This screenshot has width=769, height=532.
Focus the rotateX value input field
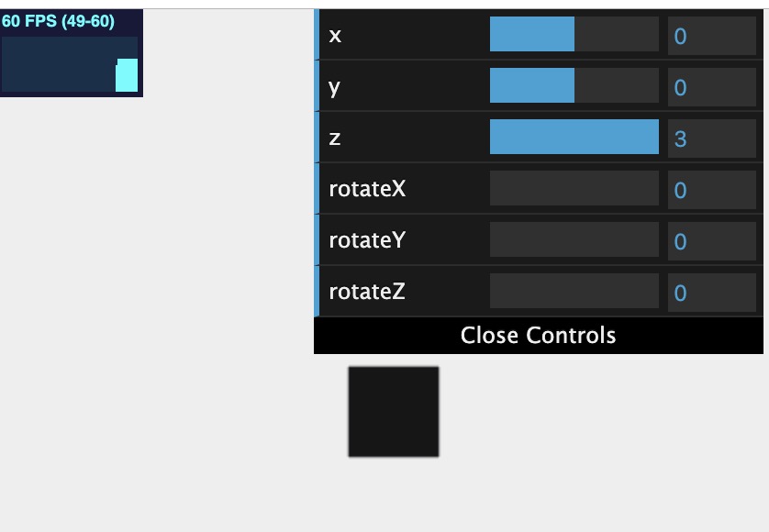click(x=711, y=190)
